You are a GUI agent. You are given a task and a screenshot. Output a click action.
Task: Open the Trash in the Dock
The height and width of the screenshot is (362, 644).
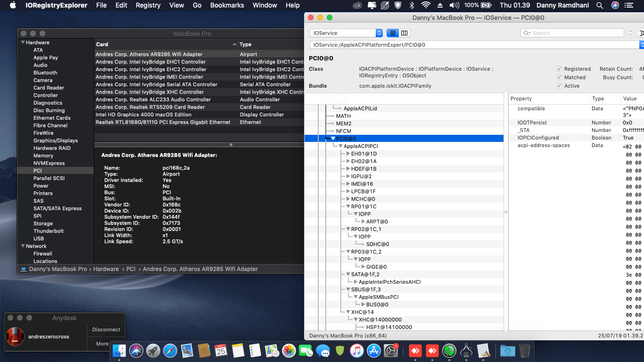point(524,350)
